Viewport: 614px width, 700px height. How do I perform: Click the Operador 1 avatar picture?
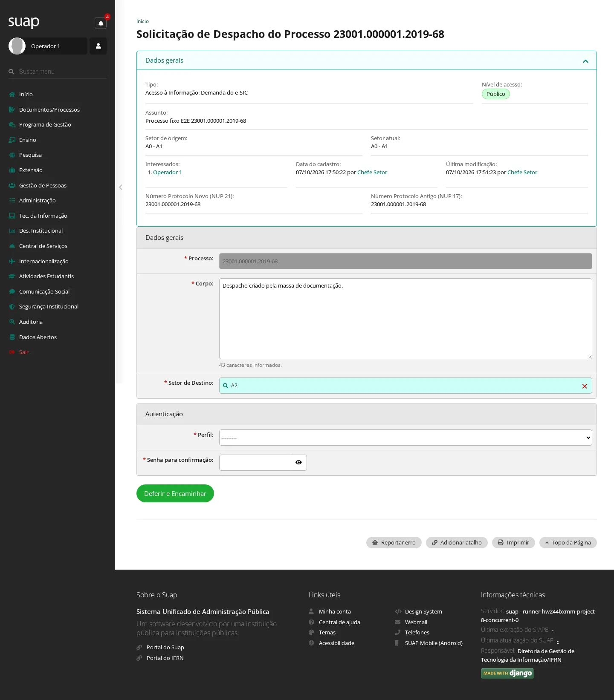coord(17,46)
